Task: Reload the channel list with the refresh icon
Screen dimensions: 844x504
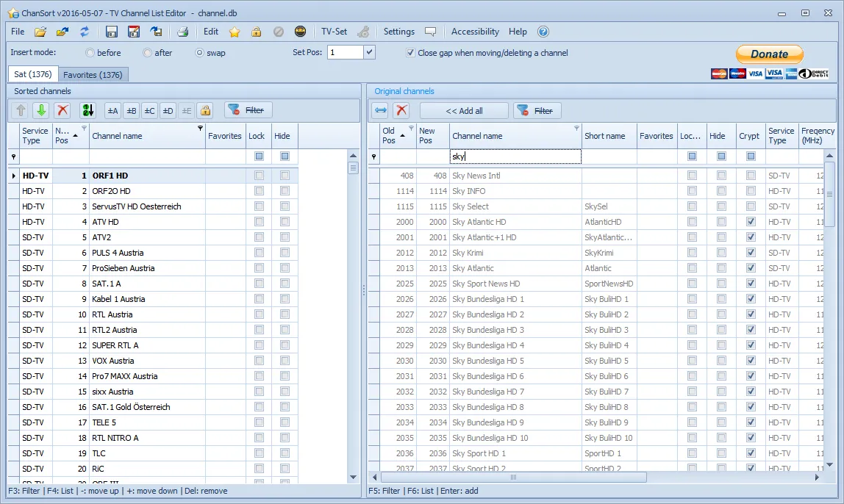Action: pos(85,32)
